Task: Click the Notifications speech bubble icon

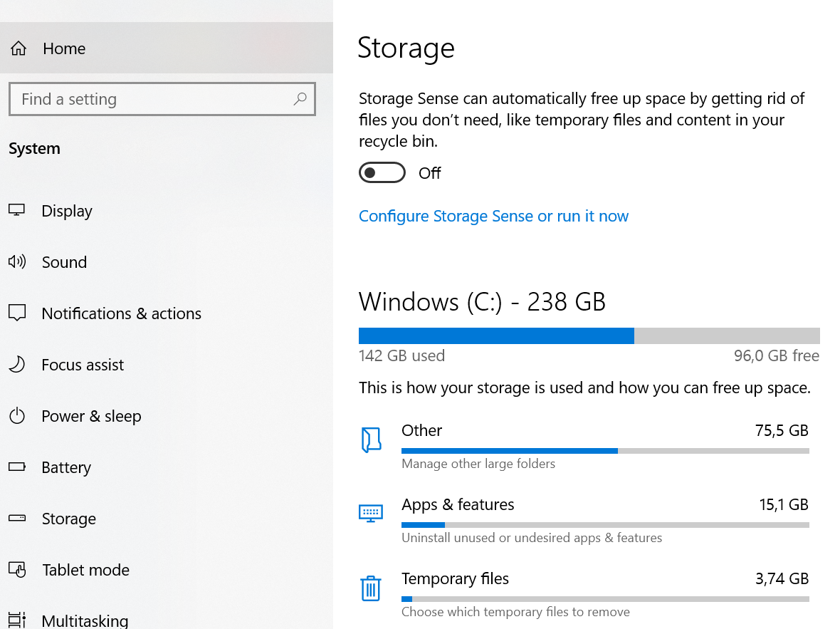Action: pos(16,313)
